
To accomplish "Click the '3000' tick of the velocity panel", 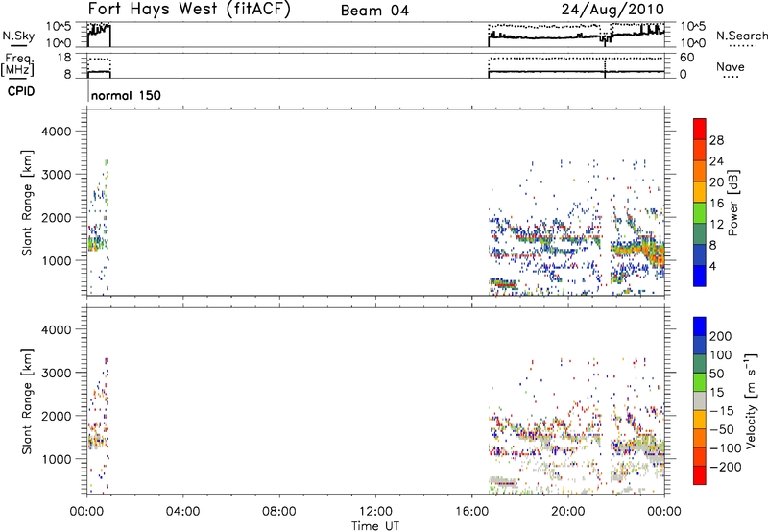I will 57,373.
